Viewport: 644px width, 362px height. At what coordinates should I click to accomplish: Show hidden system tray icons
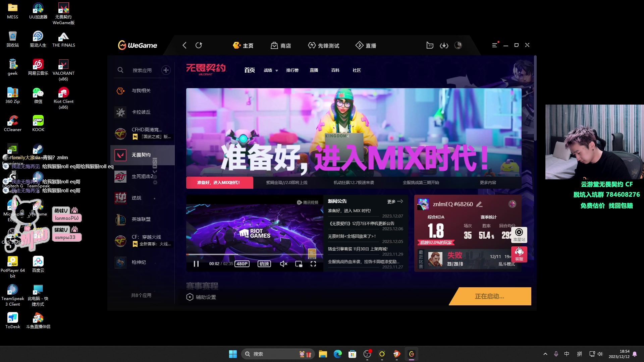545,354
